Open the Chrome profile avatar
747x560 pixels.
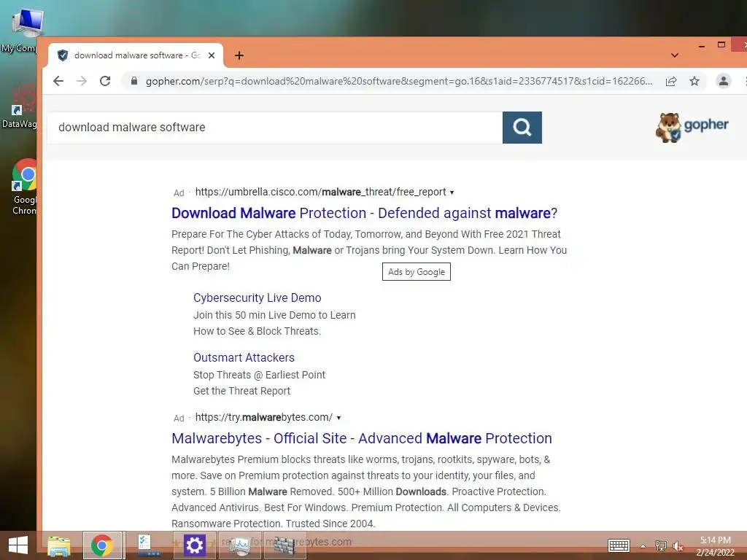[x=723, y=81]
